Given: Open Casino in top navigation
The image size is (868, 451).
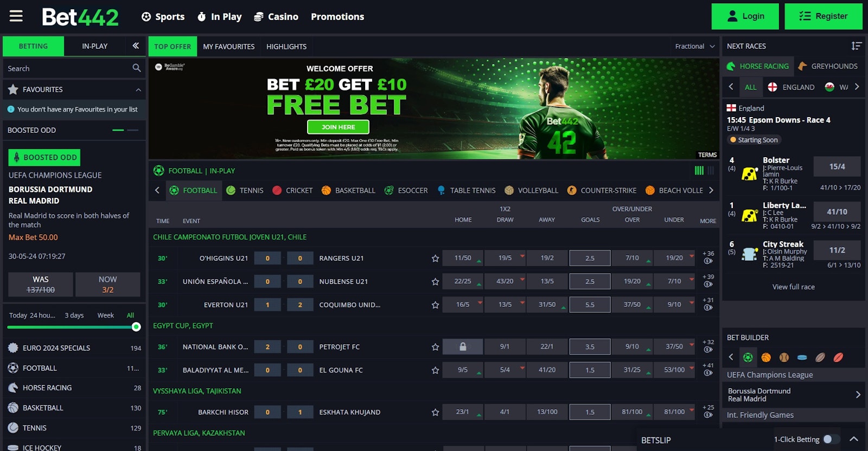Looking at the screenshot, I should 276,17.
